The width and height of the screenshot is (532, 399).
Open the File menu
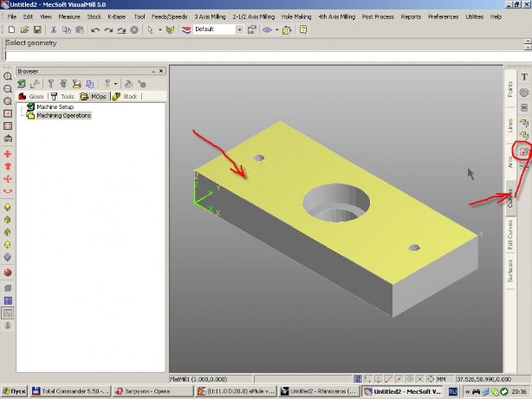click(12, 16)
